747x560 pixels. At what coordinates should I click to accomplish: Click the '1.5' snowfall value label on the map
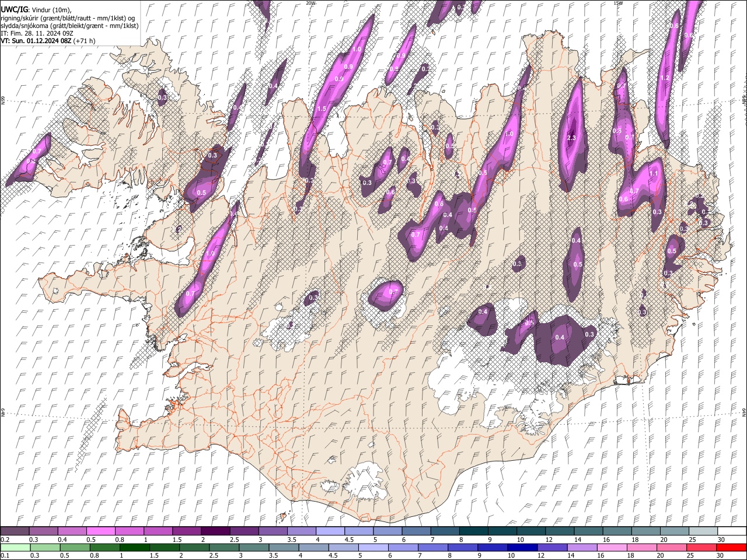(x=322, y=109)
